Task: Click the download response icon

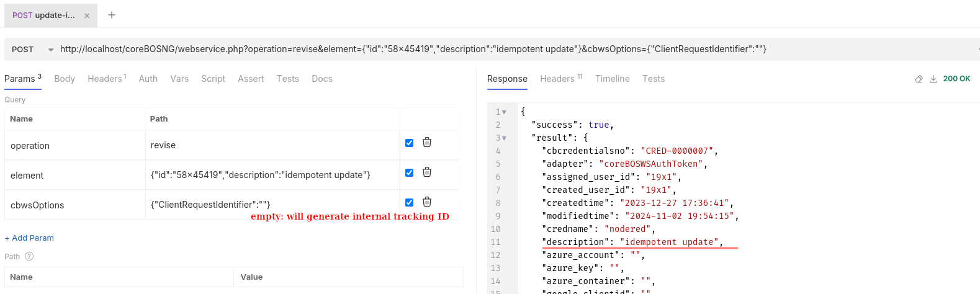Action: pyautogui.click(x=933, y=79)
